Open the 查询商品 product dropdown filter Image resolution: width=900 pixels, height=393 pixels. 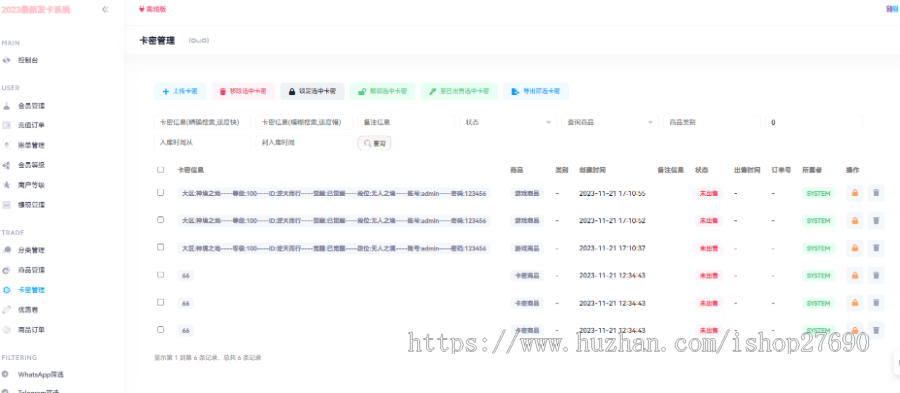(610, 122)
